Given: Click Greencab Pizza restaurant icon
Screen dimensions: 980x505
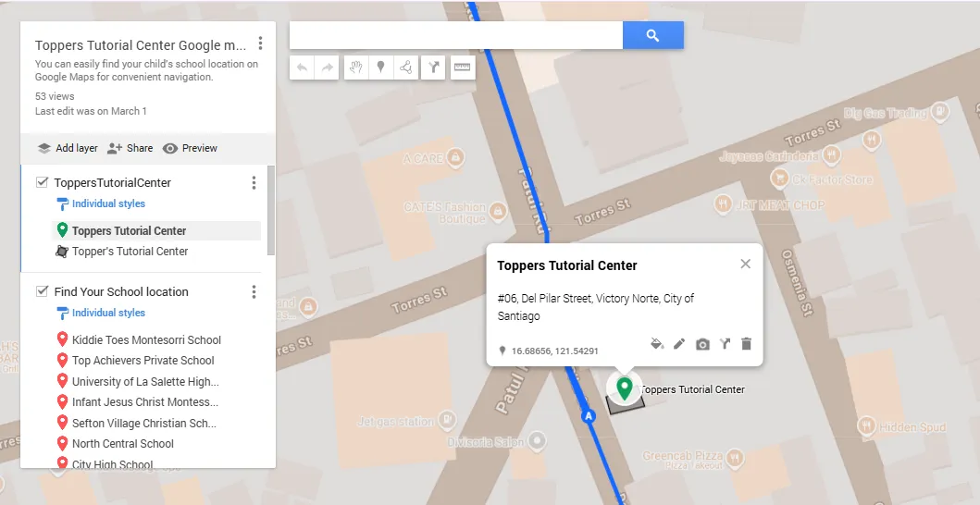Looking at the screenshot, I should [x=735, y=458].
